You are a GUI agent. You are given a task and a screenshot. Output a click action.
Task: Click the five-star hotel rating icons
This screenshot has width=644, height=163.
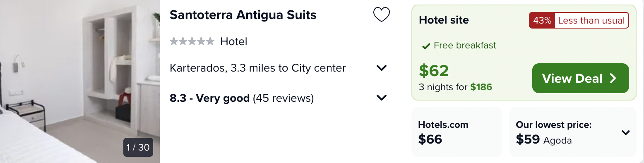click(192, 41)
